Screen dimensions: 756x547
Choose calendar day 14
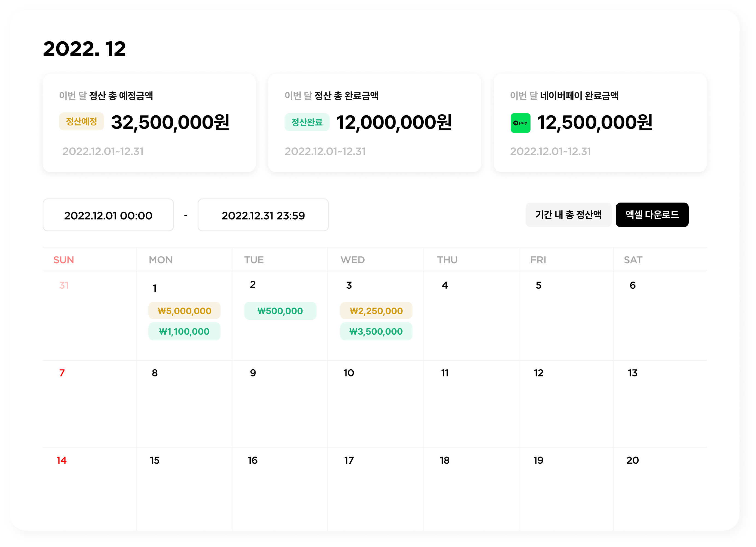coord(62,460)
